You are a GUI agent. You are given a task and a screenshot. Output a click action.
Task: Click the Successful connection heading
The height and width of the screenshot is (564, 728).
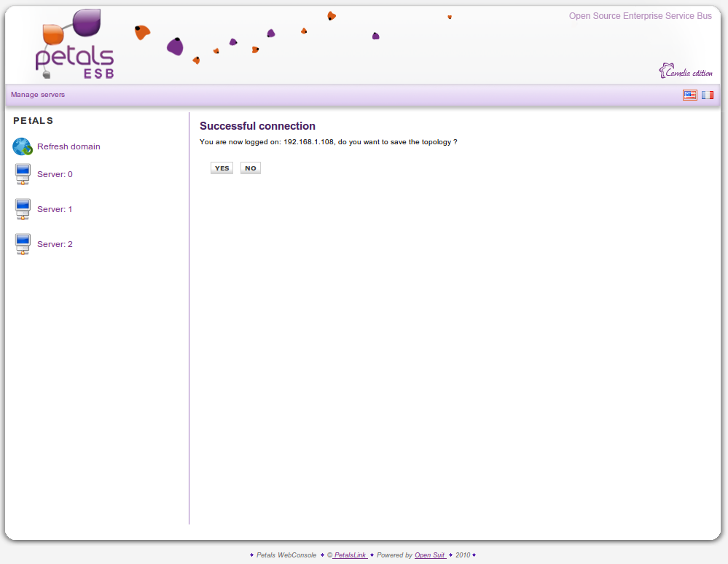[257, 126]
